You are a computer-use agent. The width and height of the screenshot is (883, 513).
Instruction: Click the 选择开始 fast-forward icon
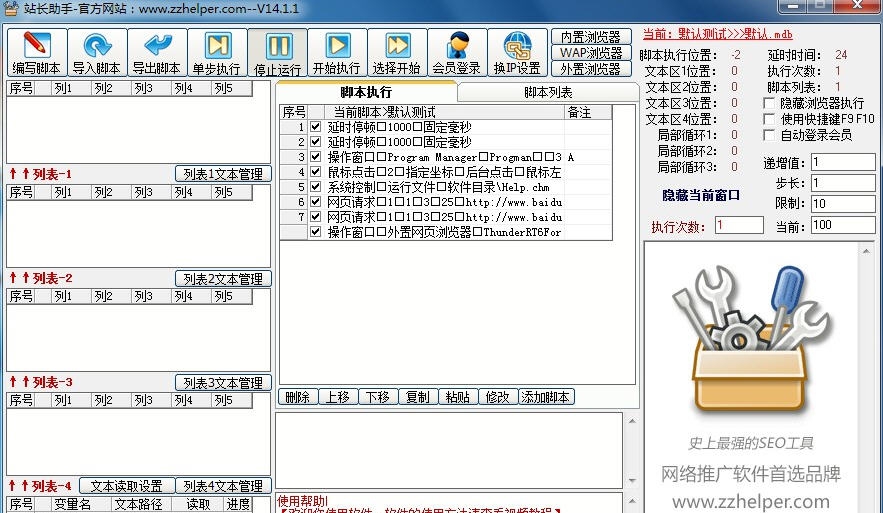point(398,53)
